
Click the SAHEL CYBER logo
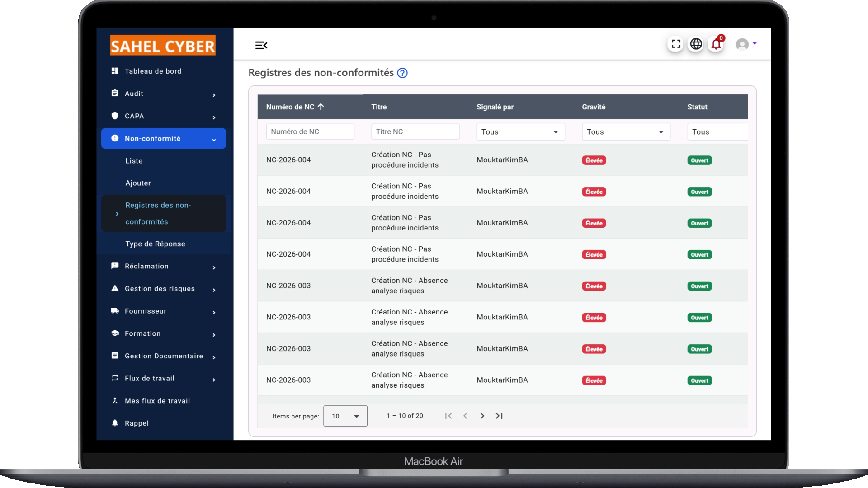tap(163, 45)
